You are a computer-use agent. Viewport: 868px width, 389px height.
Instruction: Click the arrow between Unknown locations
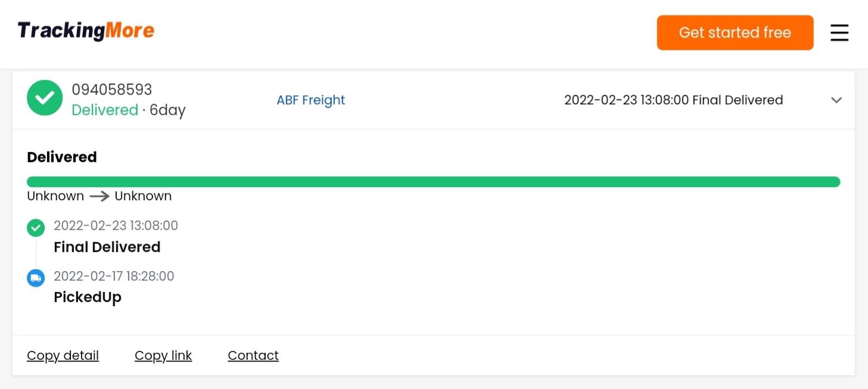[99, 196]
